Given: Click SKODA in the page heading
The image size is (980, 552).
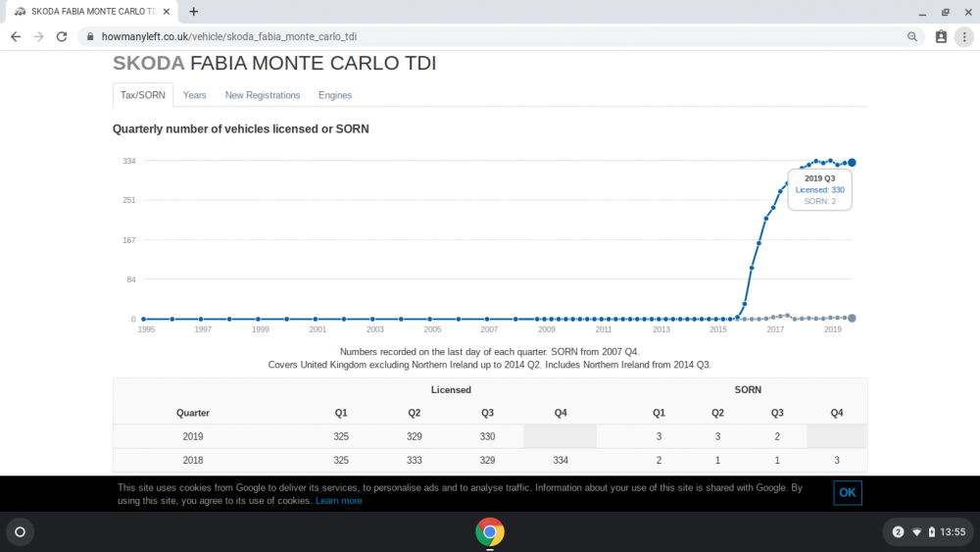Looking at the screenshot, I should coord(149,63).
